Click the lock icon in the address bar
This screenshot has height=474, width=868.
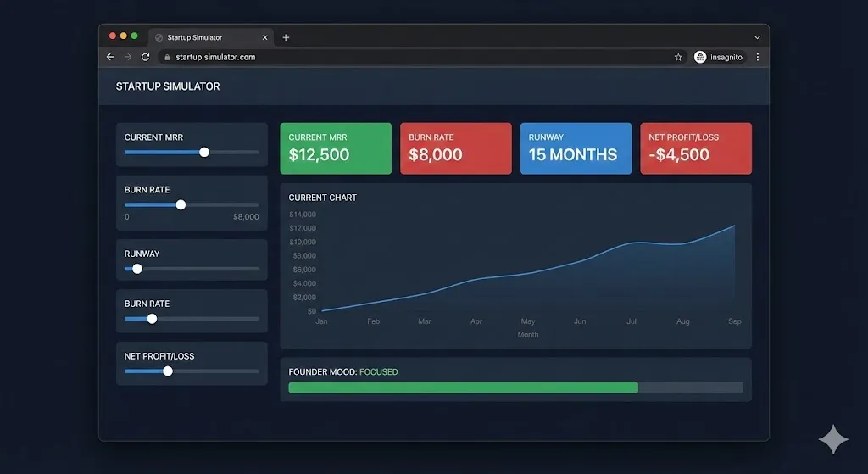pos(167,57)
